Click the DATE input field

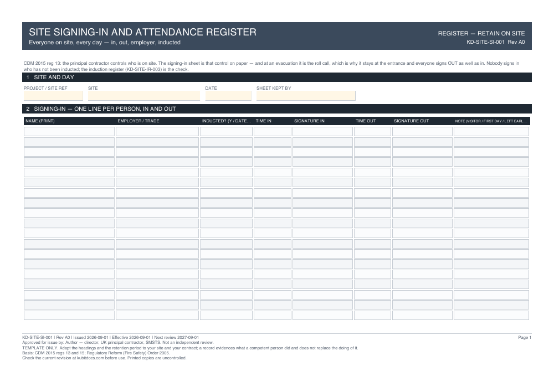pos(228,96)
